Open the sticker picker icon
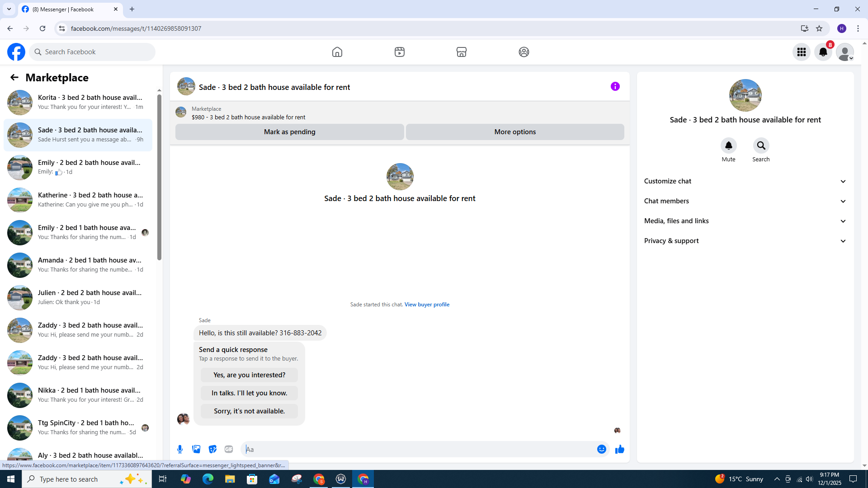 [212, 449]
